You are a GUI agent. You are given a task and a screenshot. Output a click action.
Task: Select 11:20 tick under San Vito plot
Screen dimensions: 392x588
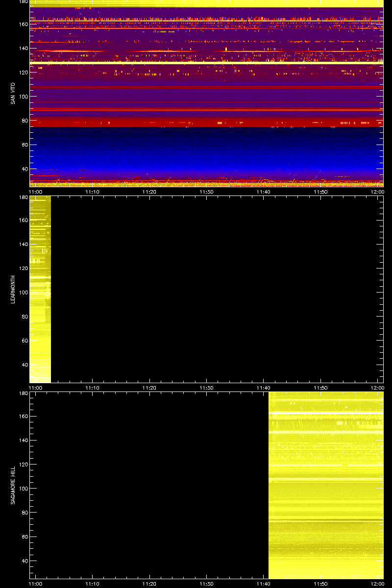pos(149,192)
